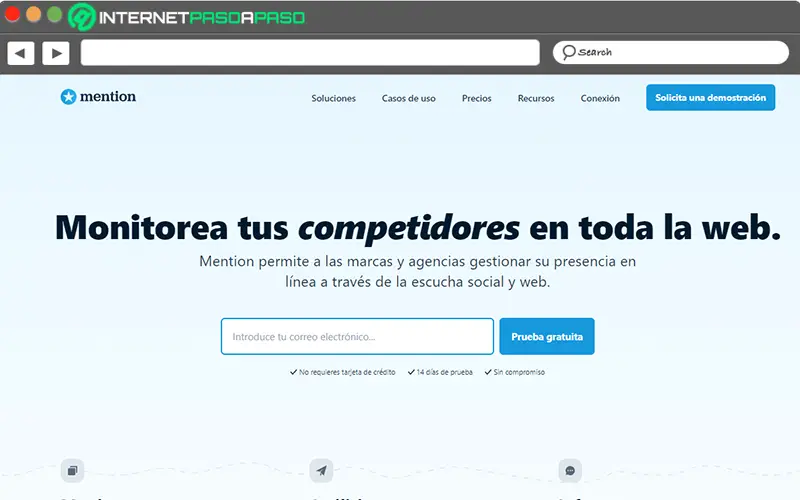Click the browser forward arrow button
The width and height of the screenshot is (800, 500).
(56, 53)
